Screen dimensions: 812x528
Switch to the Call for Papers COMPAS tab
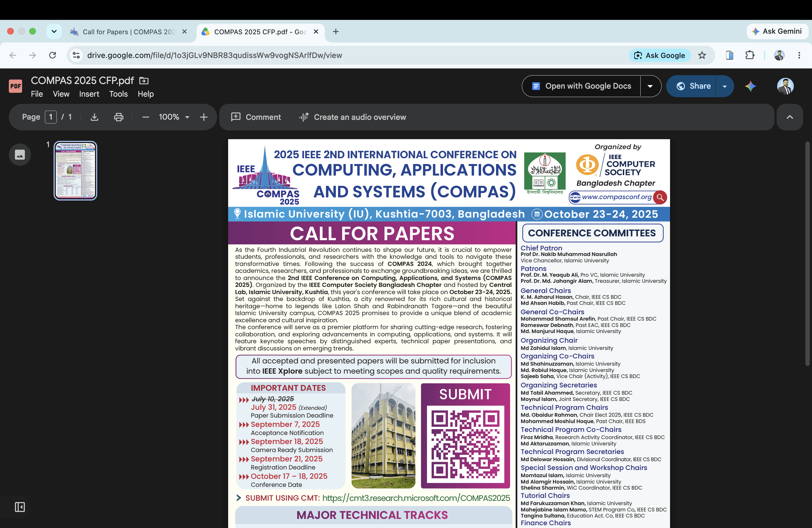point(129,32)
